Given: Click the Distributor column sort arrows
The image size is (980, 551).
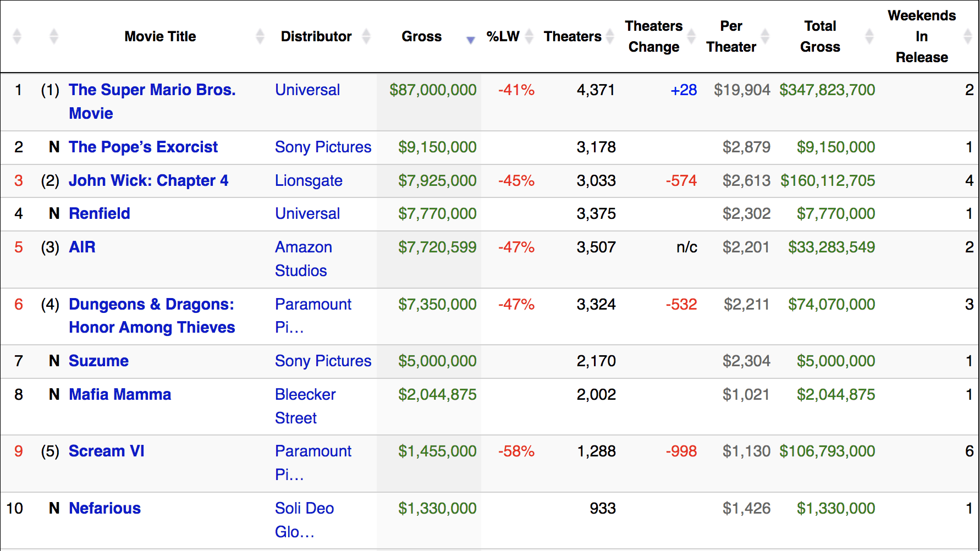Looking at the screenshot, I should [366, 36].
